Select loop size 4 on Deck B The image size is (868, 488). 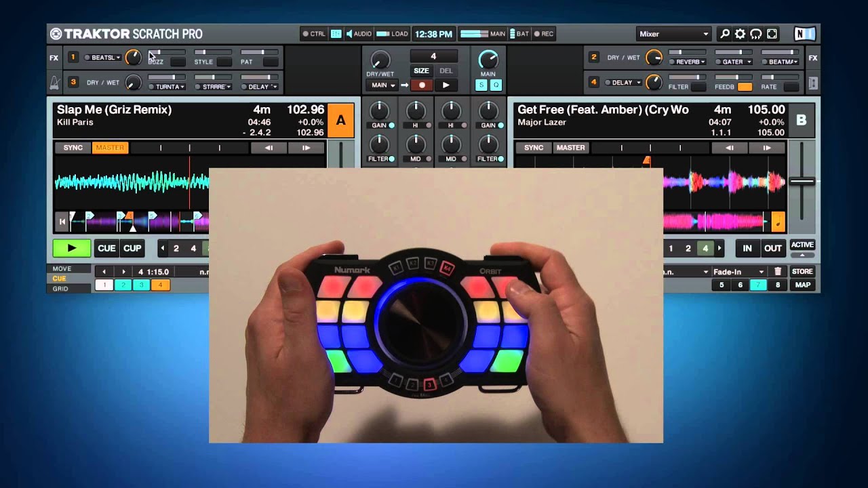click(705, 249)
